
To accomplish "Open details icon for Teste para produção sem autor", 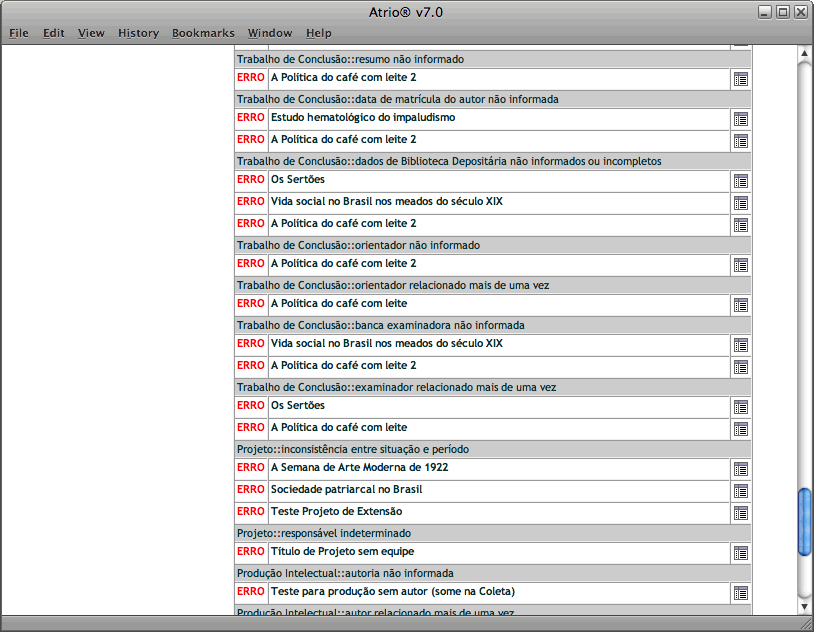I will [740, 593].
